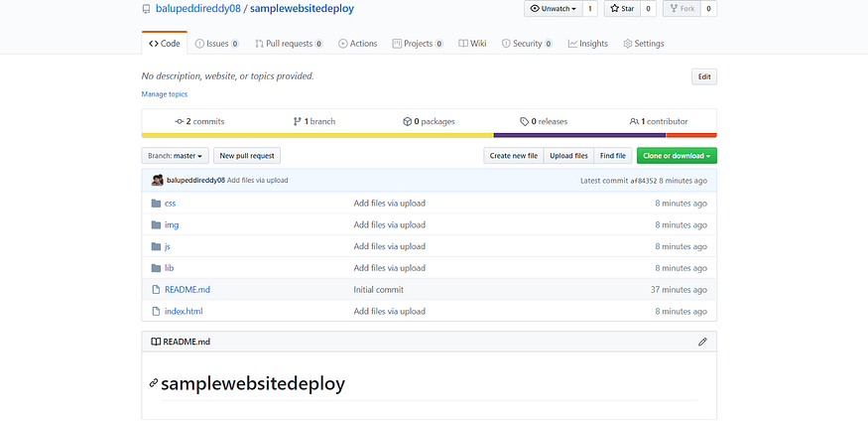This screenshot has height=421, width=868.
Task: Open the Insights tab
Action: [588, 44]
